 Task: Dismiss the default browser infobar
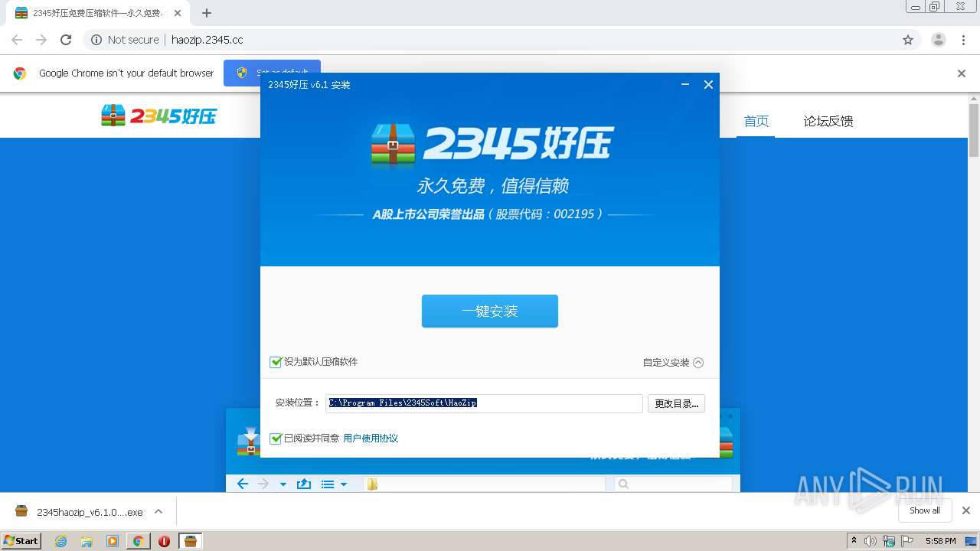pyautogui.click(x=962, y=73)
